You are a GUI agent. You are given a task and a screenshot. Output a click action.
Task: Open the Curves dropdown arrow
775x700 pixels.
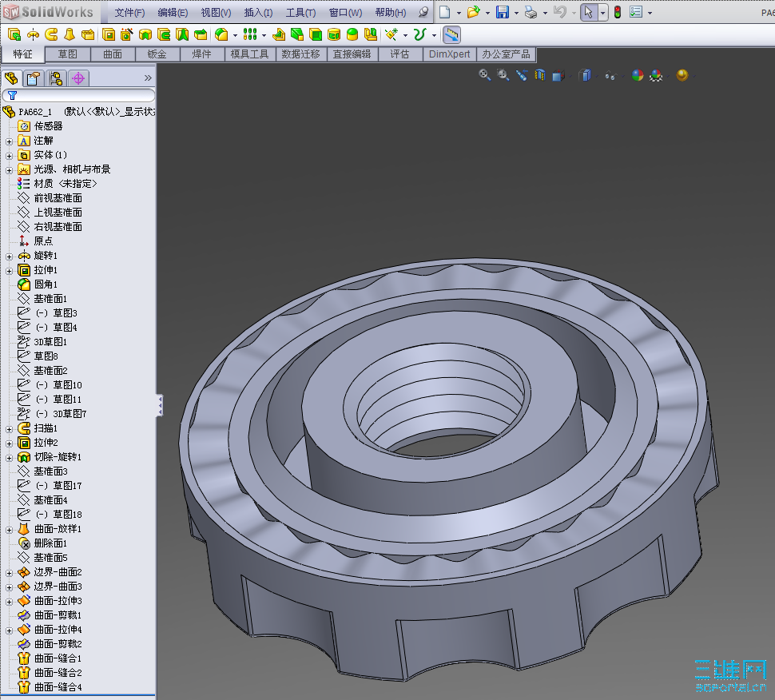[x=434, y=35]
